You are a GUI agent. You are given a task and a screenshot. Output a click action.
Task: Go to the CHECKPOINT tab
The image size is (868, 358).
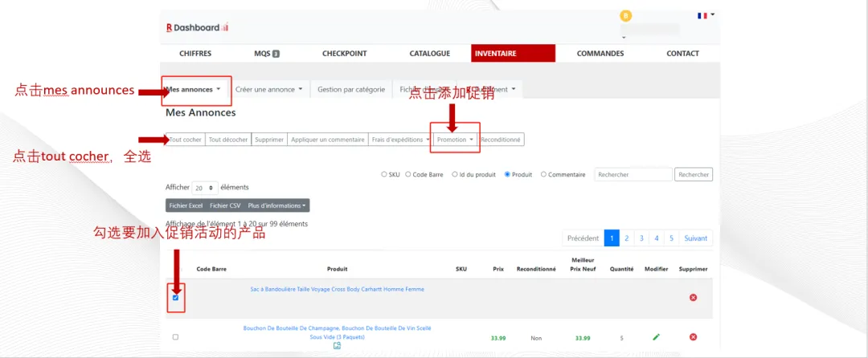344,54
